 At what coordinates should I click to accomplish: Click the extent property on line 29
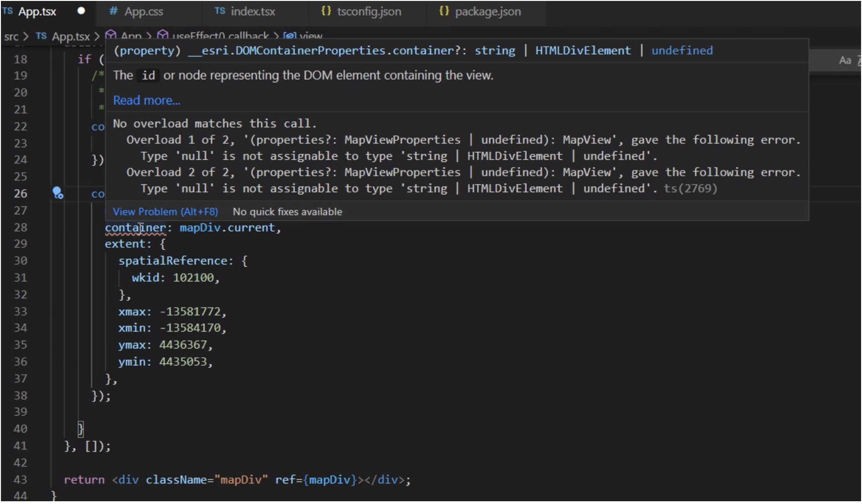pyautogui.click(x=124, y=244)
